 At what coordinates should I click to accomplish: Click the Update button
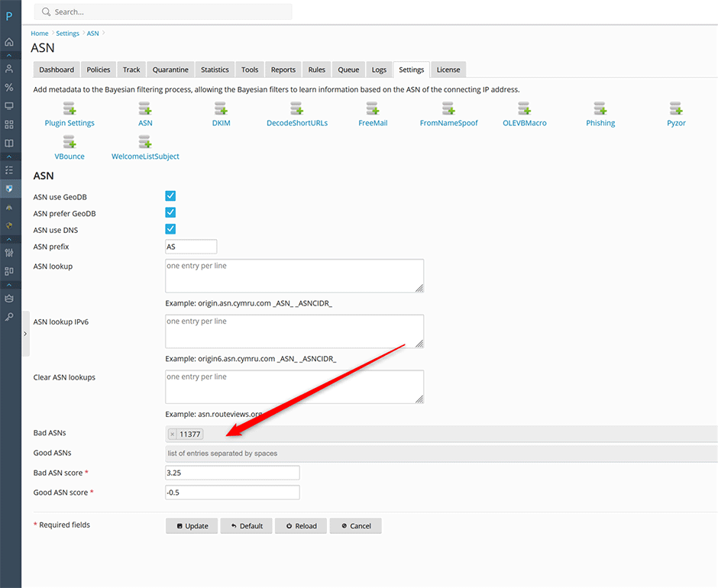pyautogui.click(x=192, y=526)
